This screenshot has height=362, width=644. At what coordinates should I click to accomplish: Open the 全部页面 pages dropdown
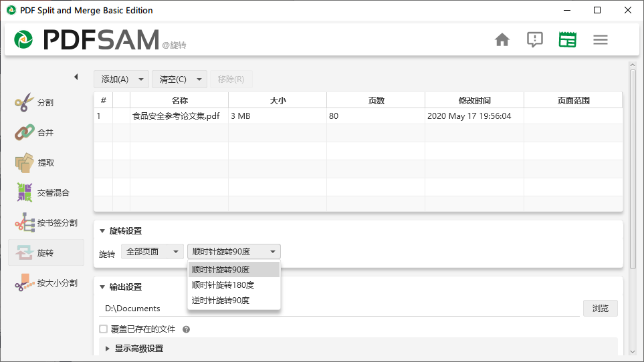(152, 251)
